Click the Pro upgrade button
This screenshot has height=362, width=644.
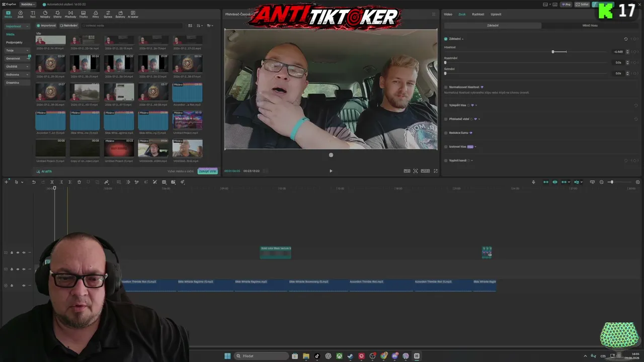pos(567,4)
